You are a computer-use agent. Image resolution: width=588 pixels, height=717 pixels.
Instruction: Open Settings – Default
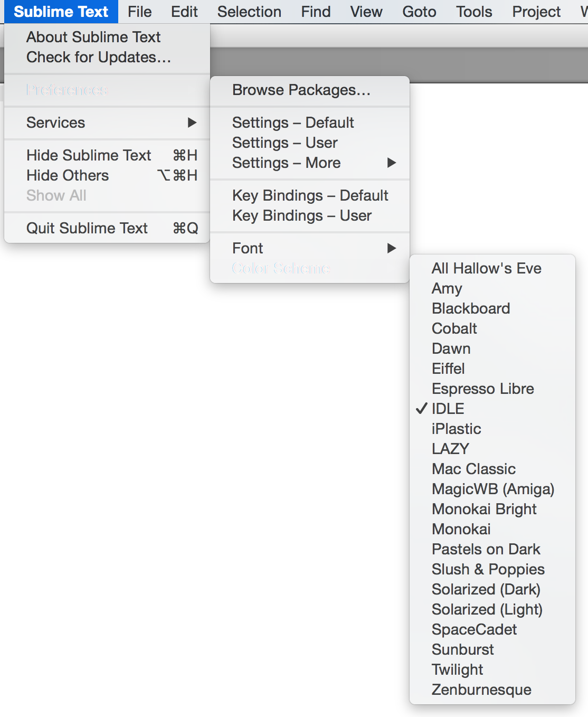292,122
